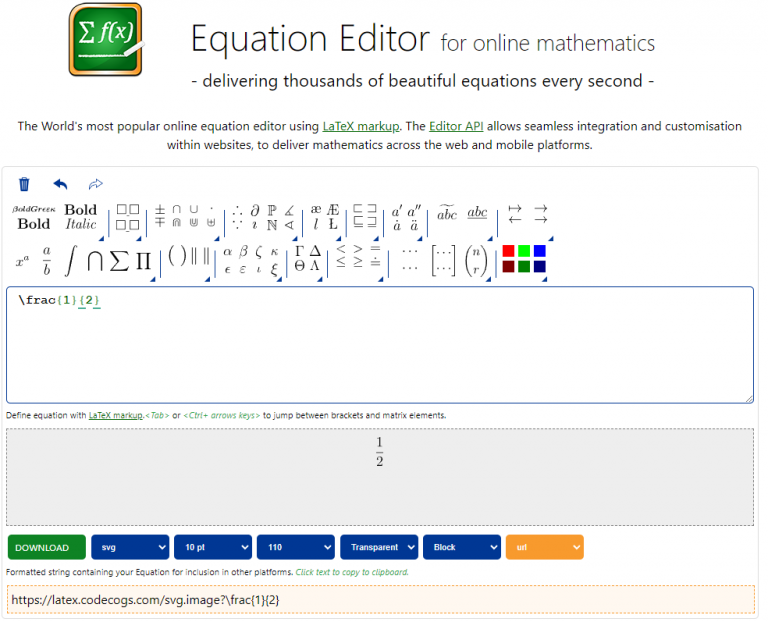Click the Equation Editor chalkboard logo

(106, 40)
